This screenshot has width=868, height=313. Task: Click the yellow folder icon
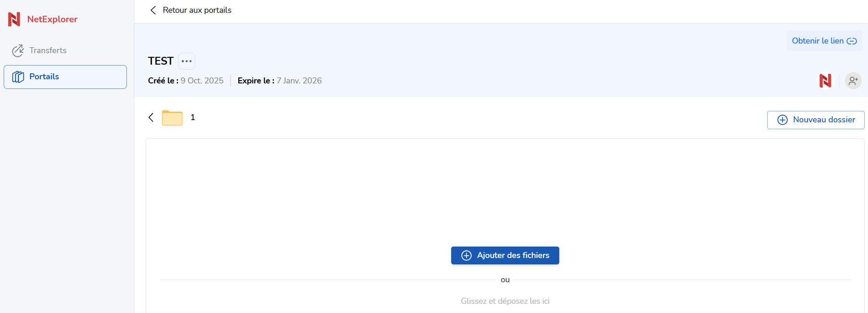point(172,118)
